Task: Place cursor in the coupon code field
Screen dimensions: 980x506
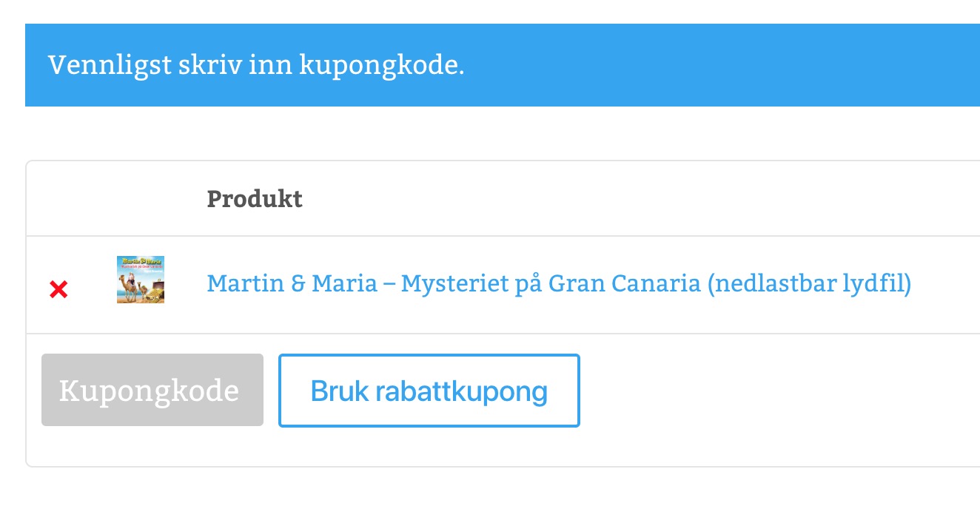Action: (152, 390)
